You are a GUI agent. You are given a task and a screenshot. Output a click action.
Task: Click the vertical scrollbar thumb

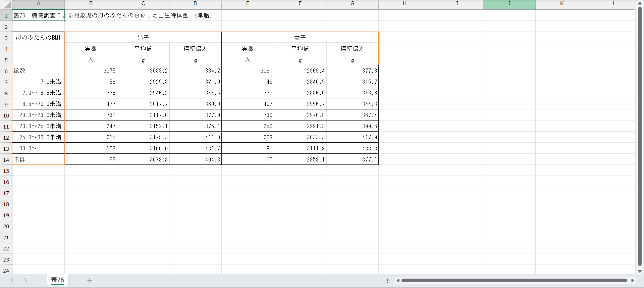pos(640,134)
